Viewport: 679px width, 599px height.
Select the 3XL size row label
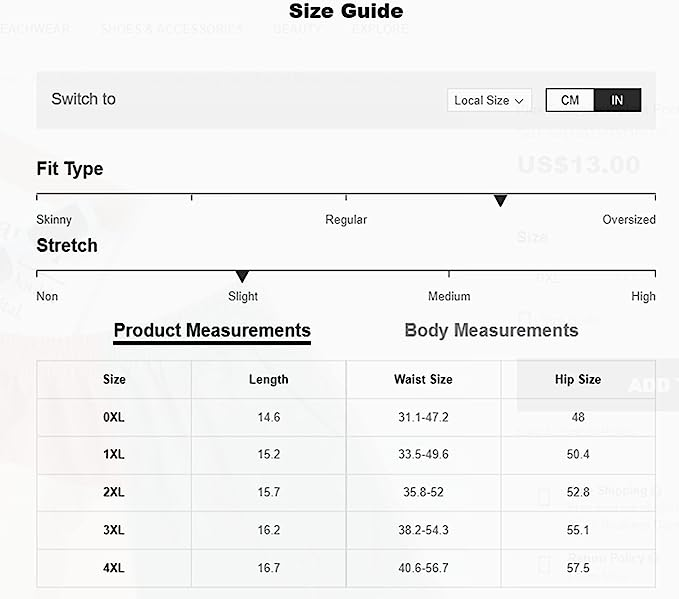coord(114,530)
